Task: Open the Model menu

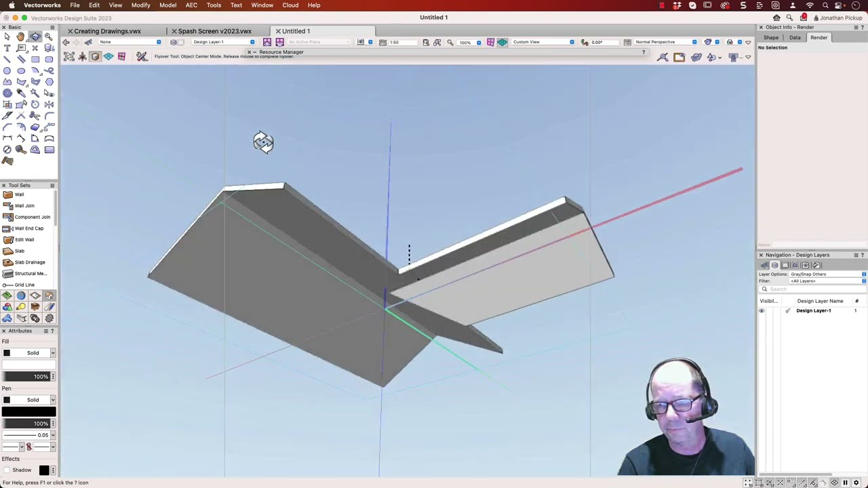Action: coord(167,5)
